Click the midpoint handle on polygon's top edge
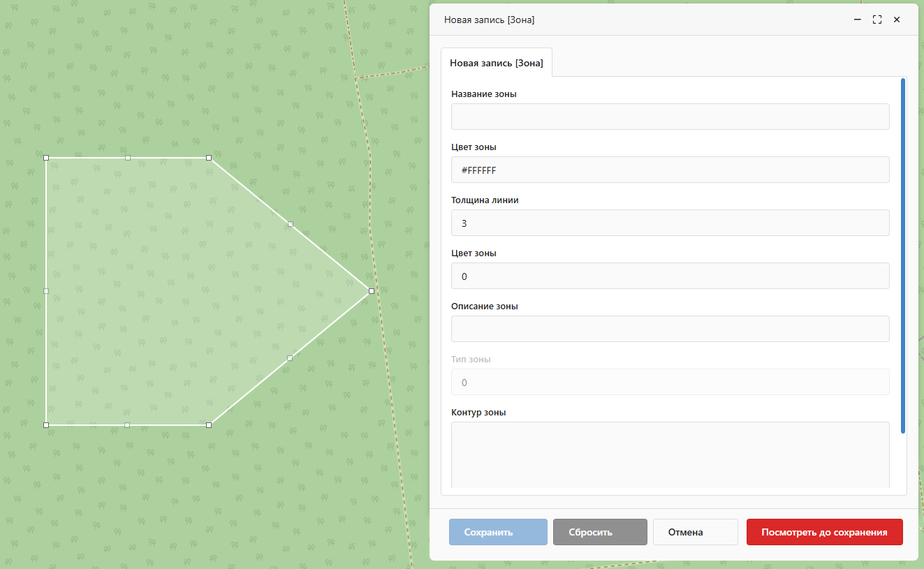Image resolution: width=924 pixels, height=569 pixels. (128, 158)
